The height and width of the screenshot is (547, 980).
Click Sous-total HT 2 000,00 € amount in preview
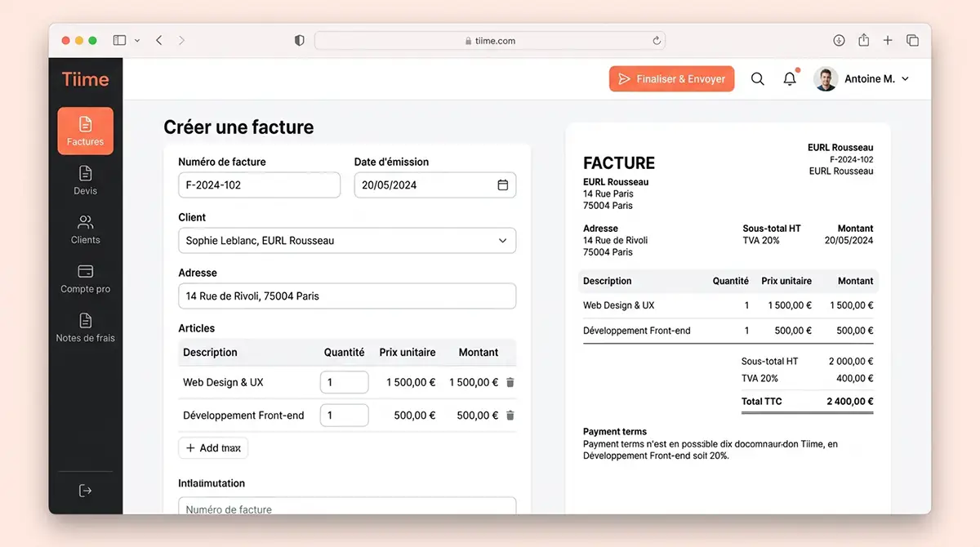click(x=851, y=361)
